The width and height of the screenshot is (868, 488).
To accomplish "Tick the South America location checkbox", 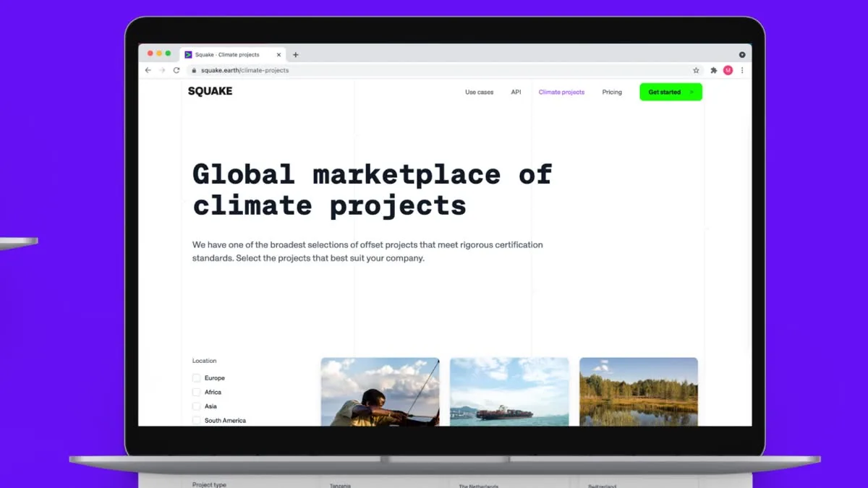I will click(196, 421).
